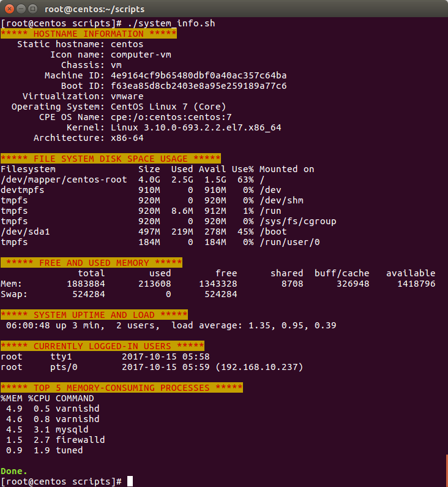Click the SYSTEM UPTIME AND LOAD header

94,315
